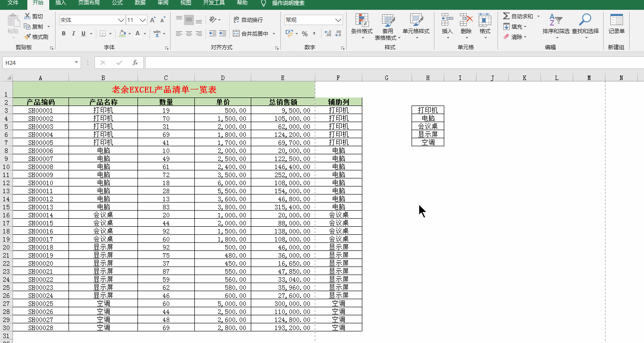Open the font group dialog launcher
This screenshot has width=644, height=343.
click(x=167, y=47)
